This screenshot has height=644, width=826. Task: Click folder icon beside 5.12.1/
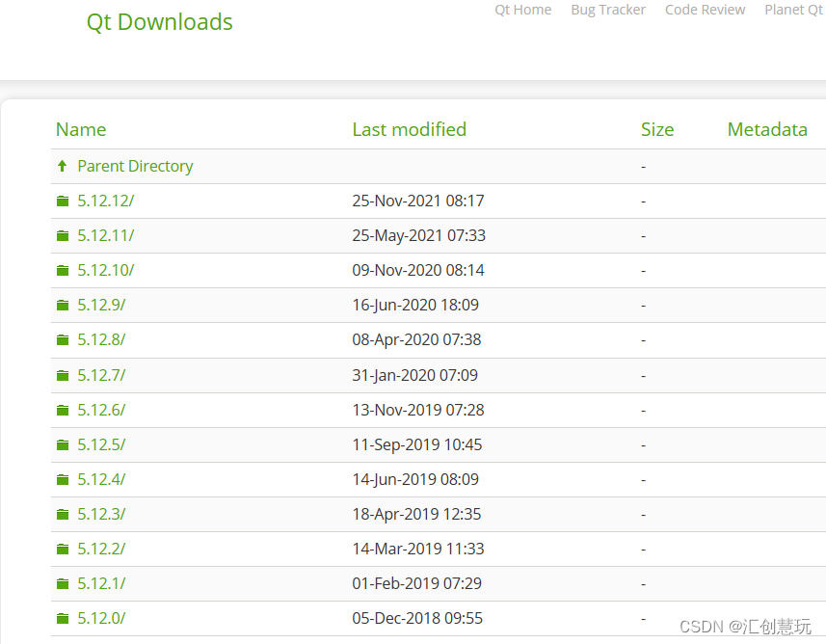63,584
